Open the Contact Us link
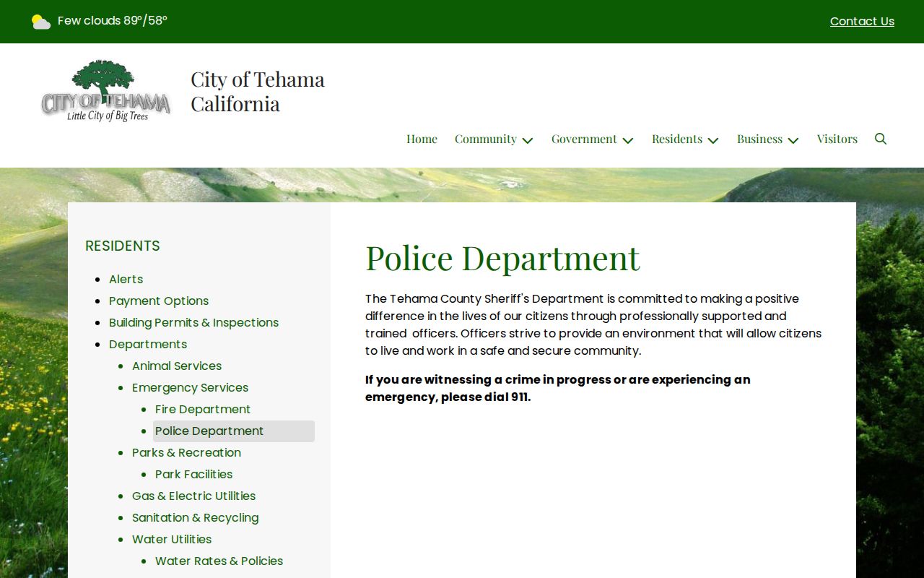The height and width of the screenshot is (578, 924). tap(862, 21)
